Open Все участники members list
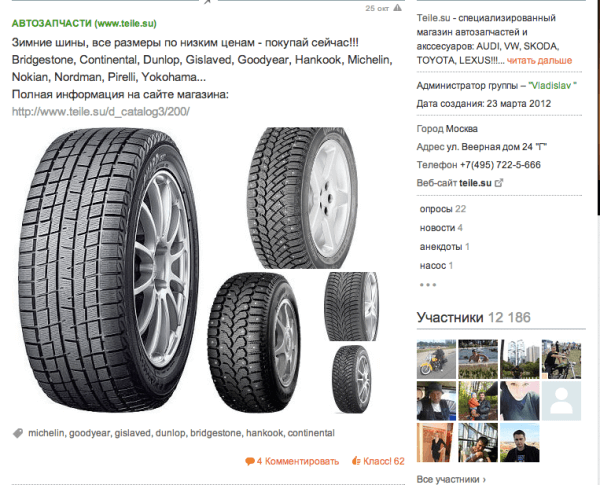The height and width of the screenshot is (485, 600). coord(451,479)
